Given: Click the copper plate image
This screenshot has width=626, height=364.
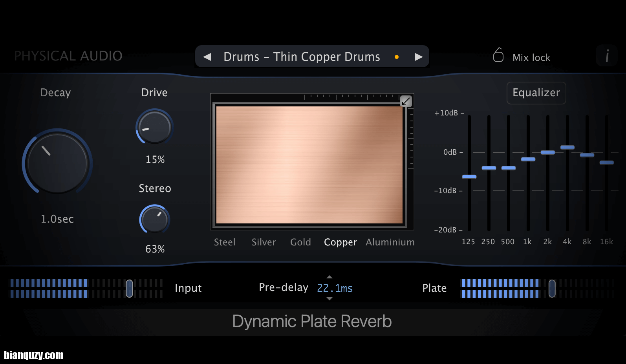Looking at the screenshot, I should click(x=309, y=165).
